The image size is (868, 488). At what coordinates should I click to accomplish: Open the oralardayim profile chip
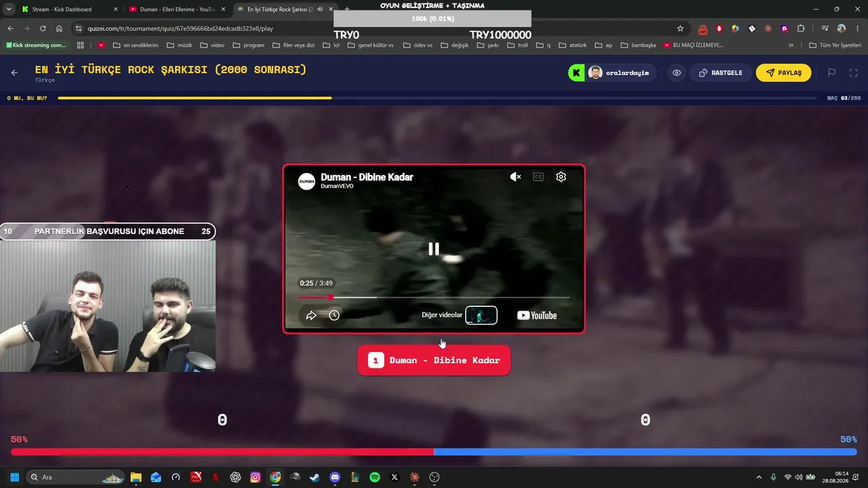612,73
